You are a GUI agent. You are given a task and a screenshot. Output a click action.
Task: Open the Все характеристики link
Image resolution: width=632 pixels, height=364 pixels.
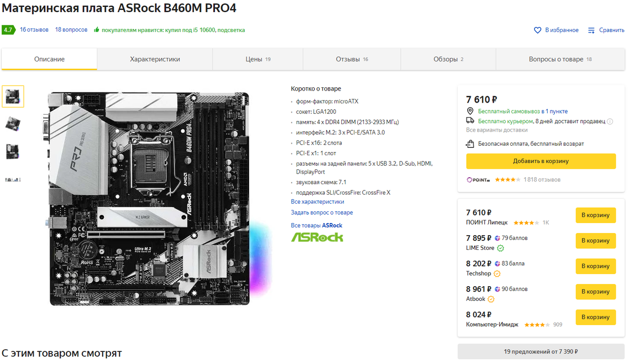[x=318, y=202]
